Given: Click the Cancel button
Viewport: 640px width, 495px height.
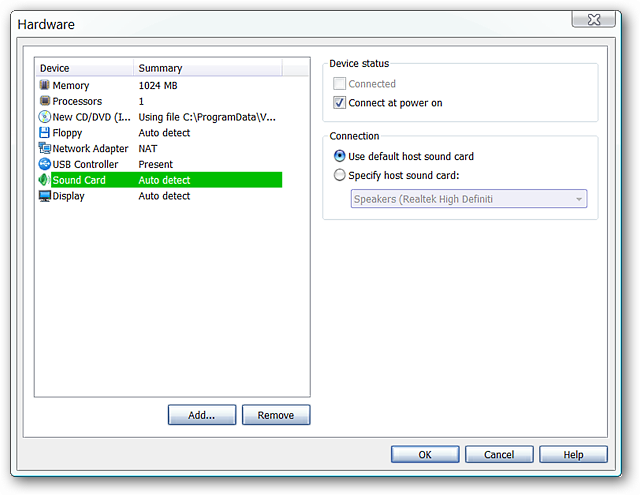Looking at the screenshot, I should [x=499, y=455].
